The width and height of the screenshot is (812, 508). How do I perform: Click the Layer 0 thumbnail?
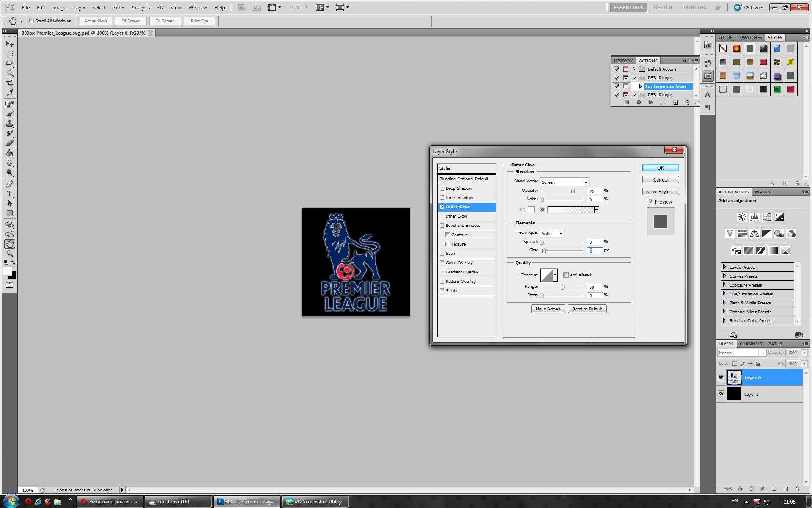click(x=734, y=378)
